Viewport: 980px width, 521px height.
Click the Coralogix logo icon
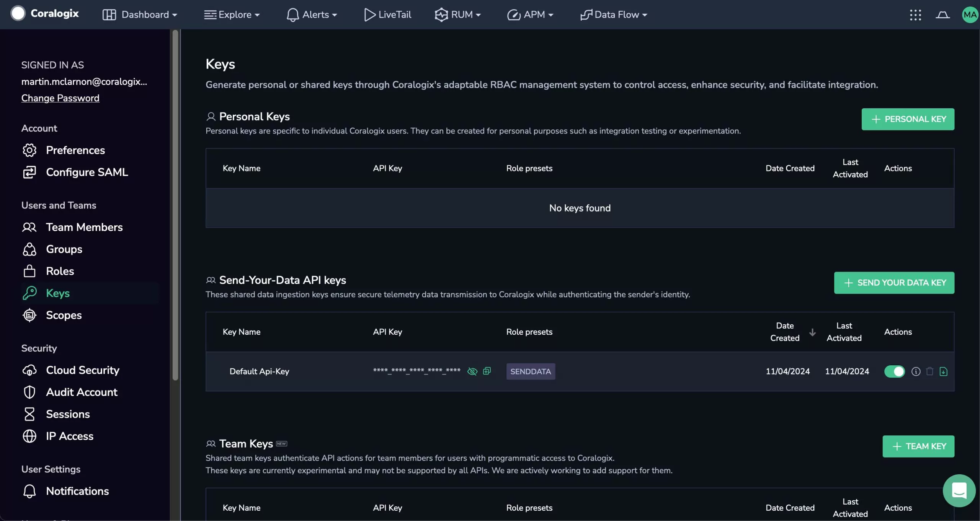[18, 13]
